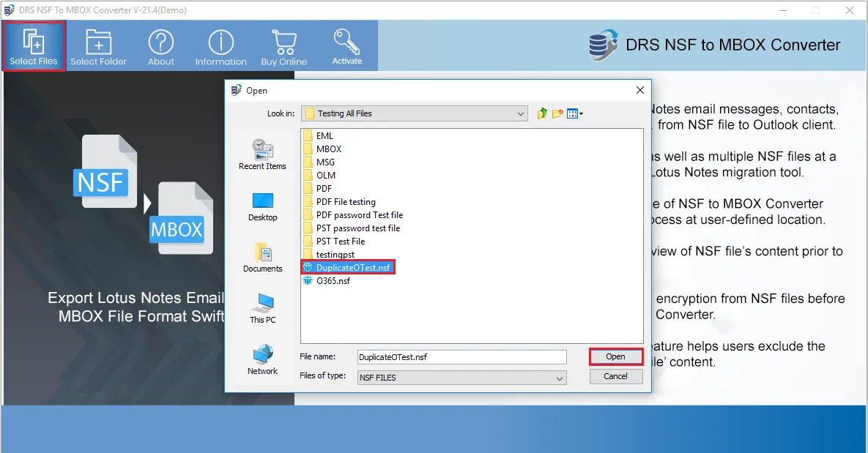Select the PDF password Test file folder
Viewport: 868px width, 453px height.
coord(353,215)
